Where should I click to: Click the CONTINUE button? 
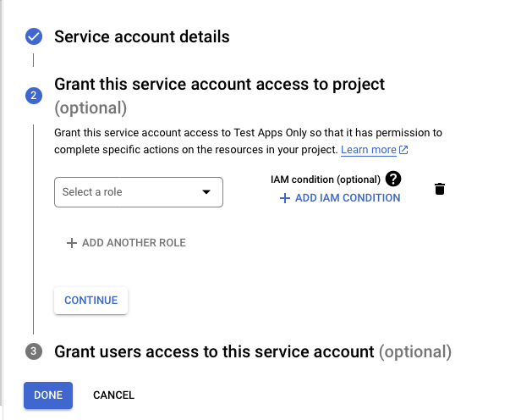coord(91,301)
